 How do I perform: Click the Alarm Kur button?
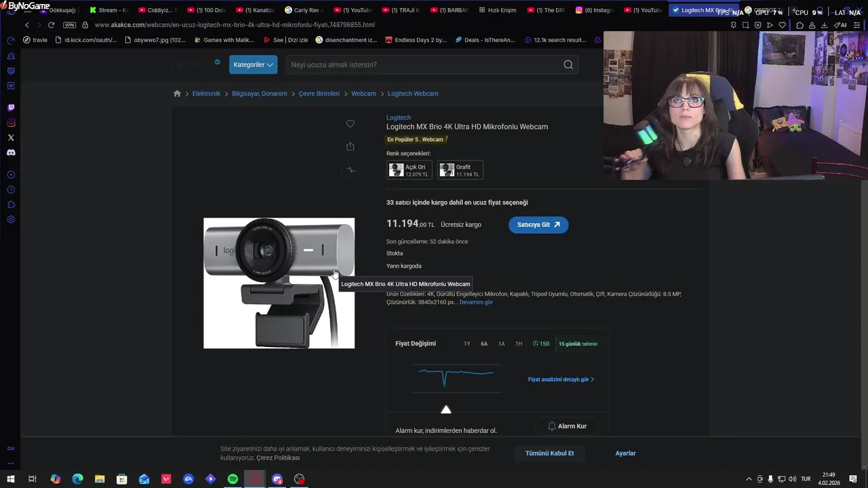567,426
